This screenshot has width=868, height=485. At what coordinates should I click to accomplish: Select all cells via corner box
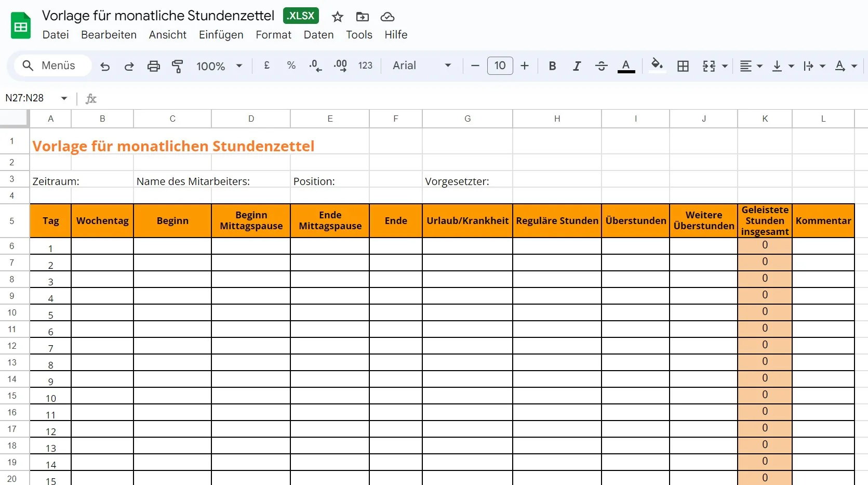tap(14, 118)
